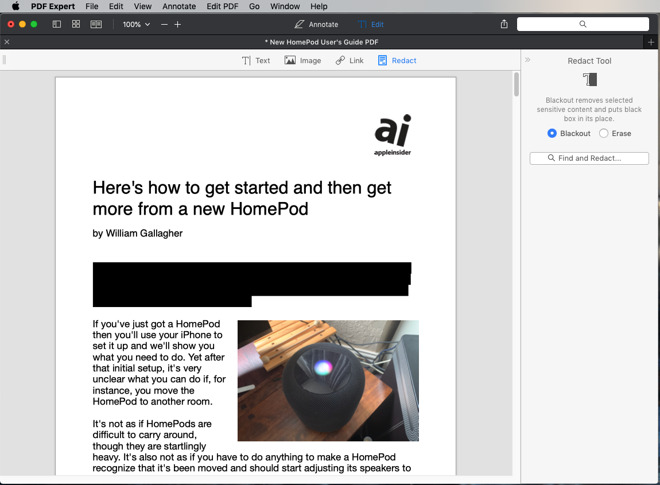Screen dimensions: 660x485
Task: Select the Erase radio option
Action: coord(615,133)
